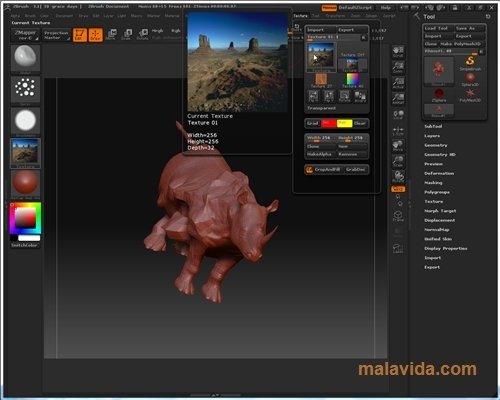Click the Actual size icon
The width and height of the screenshot is (500, 400).
[x=398, y=82]
